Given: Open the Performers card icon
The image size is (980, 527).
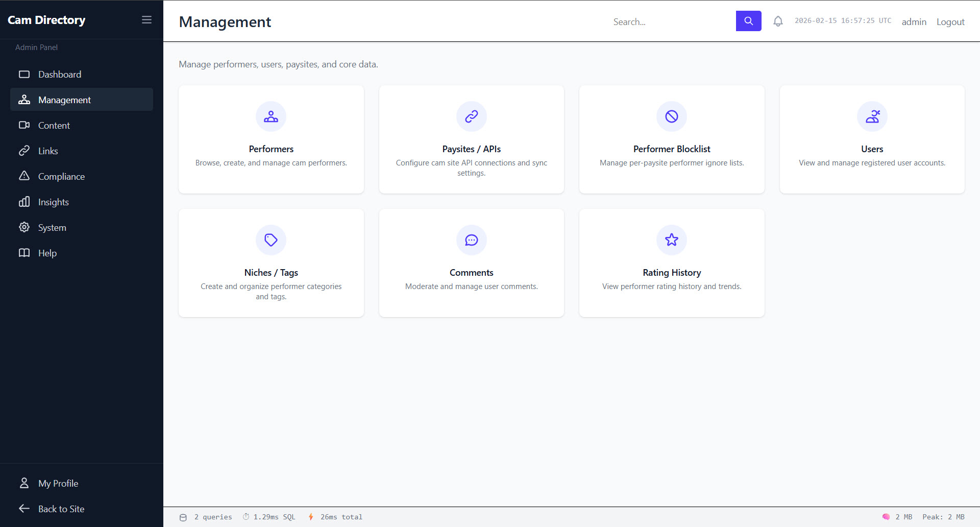Looking at the screenshot, I should pyautogui.click(x=271, y=116).
